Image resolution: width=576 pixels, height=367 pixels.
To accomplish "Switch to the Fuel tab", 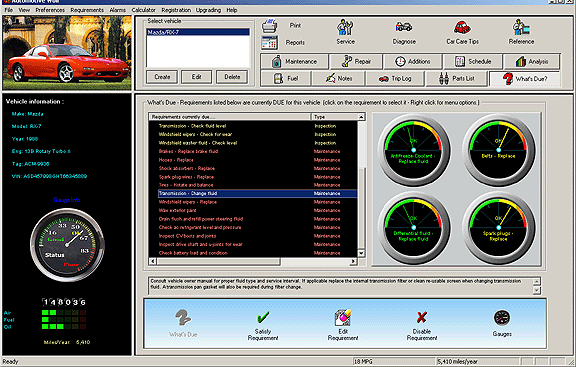I will click(x=286, y=78).
